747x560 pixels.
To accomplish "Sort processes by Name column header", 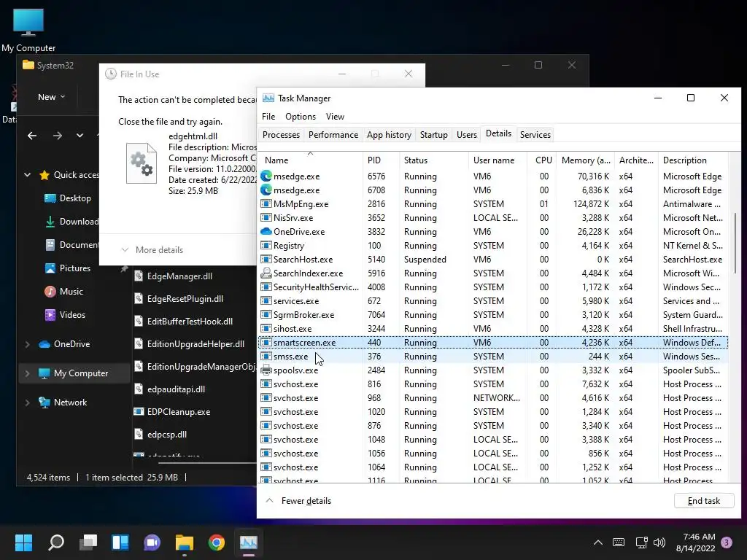I will [310, 160].
